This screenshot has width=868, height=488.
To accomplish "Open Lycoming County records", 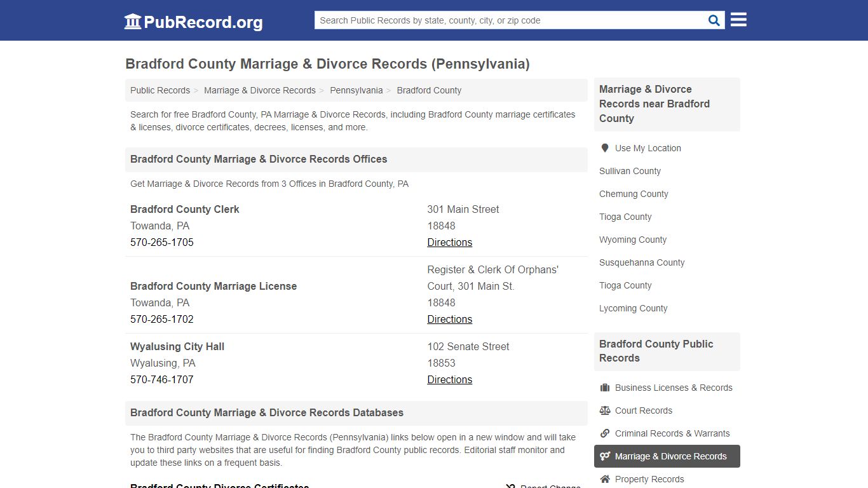I will tap(634, 308).
